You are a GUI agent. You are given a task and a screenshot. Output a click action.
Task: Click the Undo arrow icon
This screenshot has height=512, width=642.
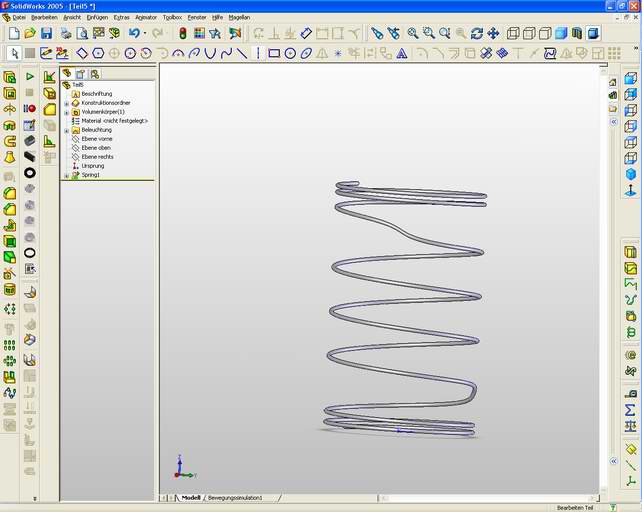pos(133,33)
